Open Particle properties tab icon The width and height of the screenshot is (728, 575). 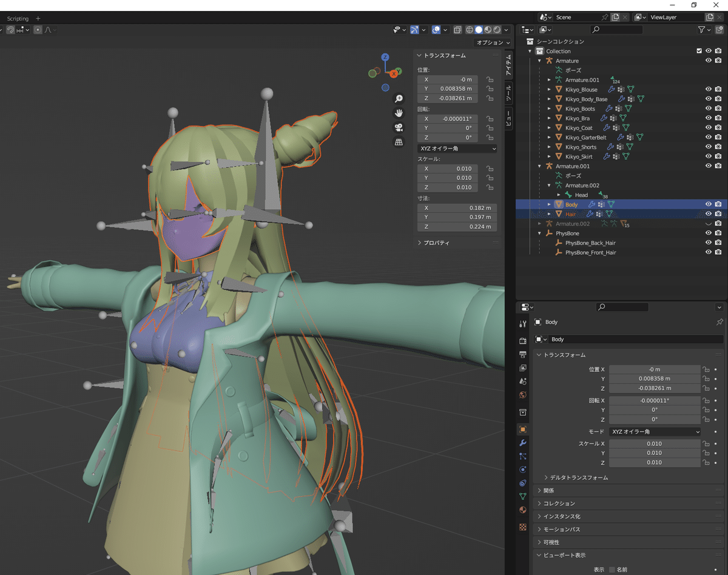click(x=523, y=456)
